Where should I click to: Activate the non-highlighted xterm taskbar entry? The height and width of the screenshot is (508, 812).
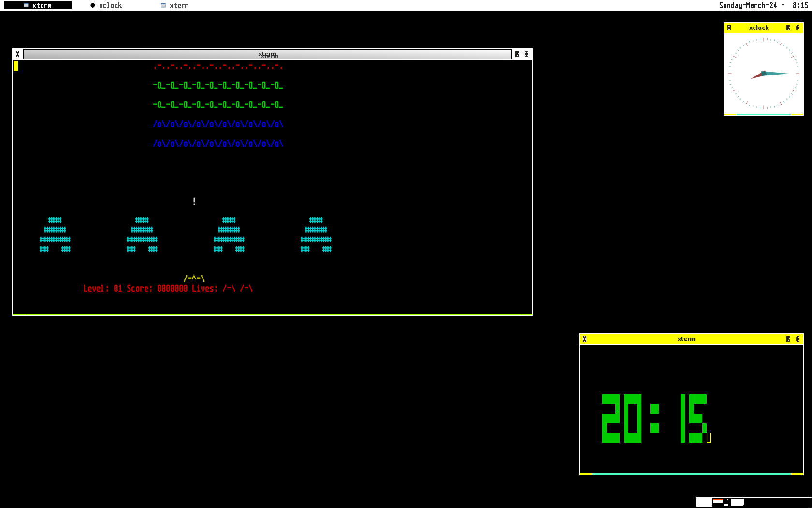click(174, 5)
